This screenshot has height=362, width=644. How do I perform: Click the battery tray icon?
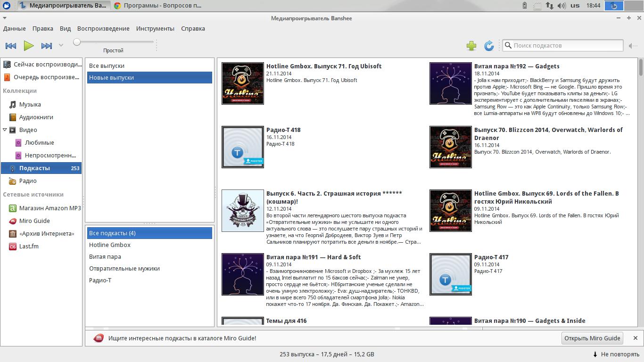tap(525, 6)
